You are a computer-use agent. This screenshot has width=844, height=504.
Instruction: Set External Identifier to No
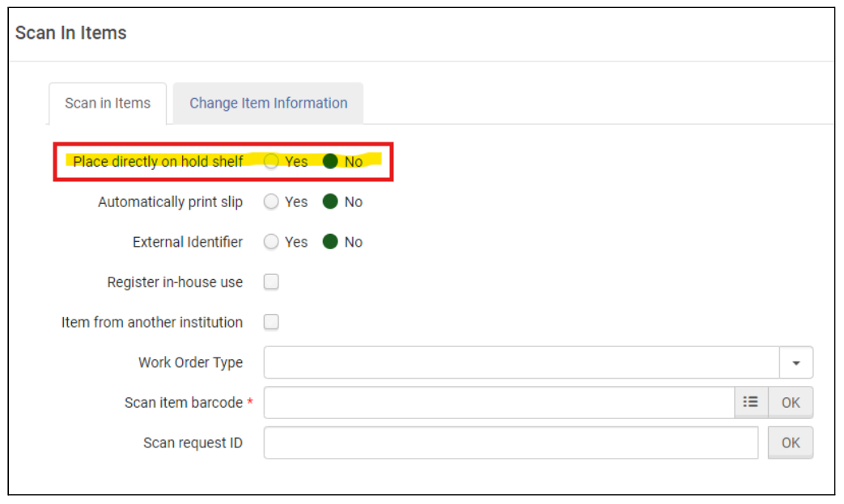point(330,242)
